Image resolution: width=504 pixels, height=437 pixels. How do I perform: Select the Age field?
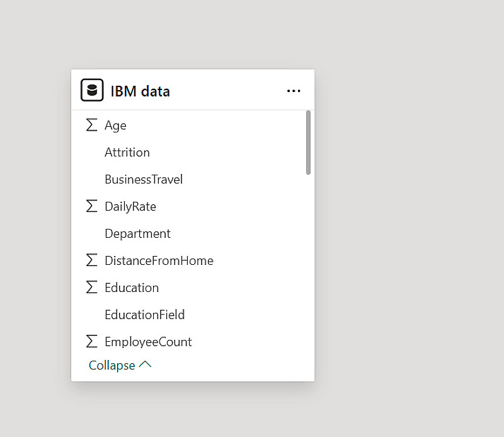coord(115,125)
